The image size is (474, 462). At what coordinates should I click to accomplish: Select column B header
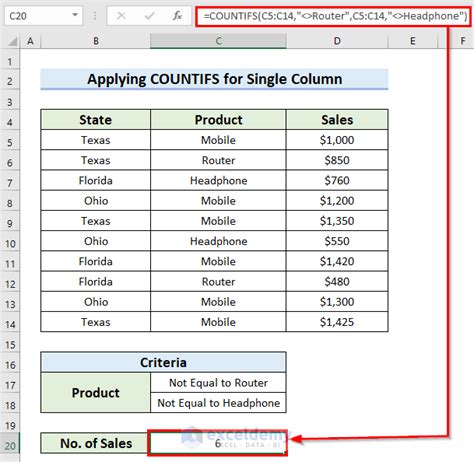coord(96,41)
